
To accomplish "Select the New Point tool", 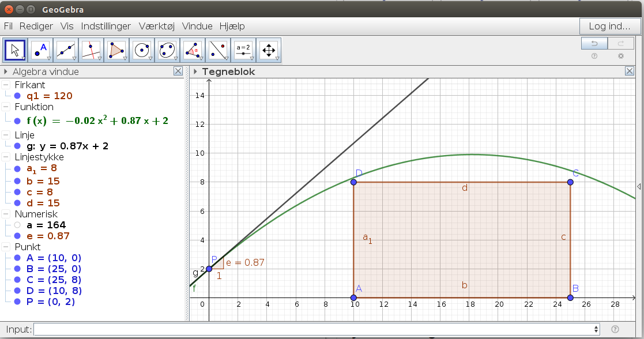I will (41, 51).
